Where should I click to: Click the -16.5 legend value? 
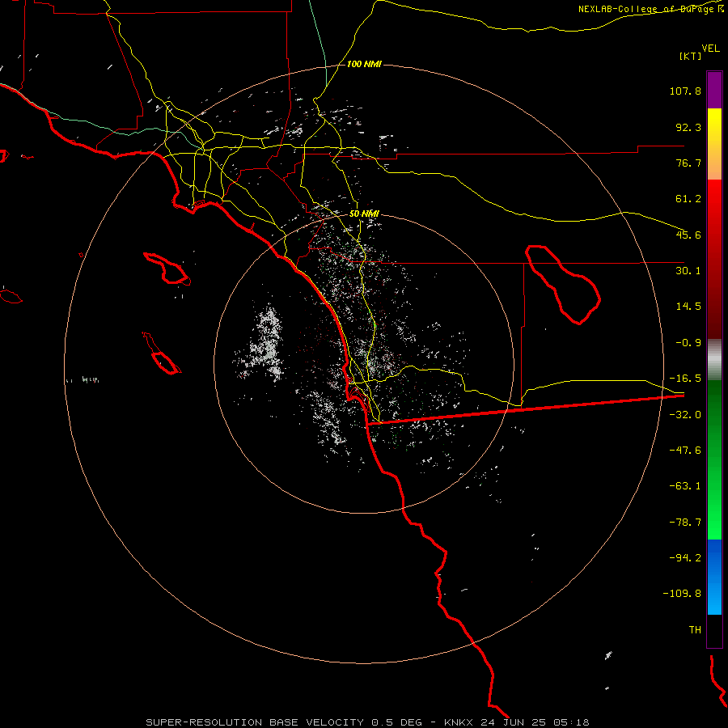point(685,379)
